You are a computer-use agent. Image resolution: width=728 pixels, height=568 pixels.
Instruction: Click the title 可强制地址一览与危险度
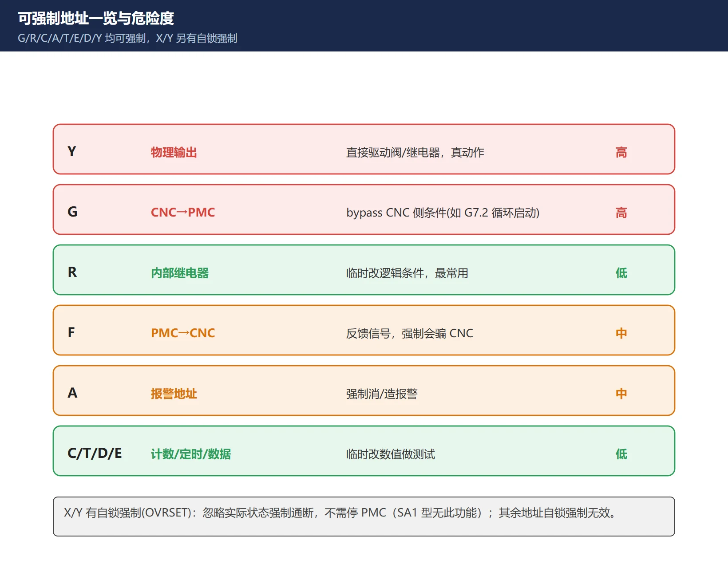96,18
